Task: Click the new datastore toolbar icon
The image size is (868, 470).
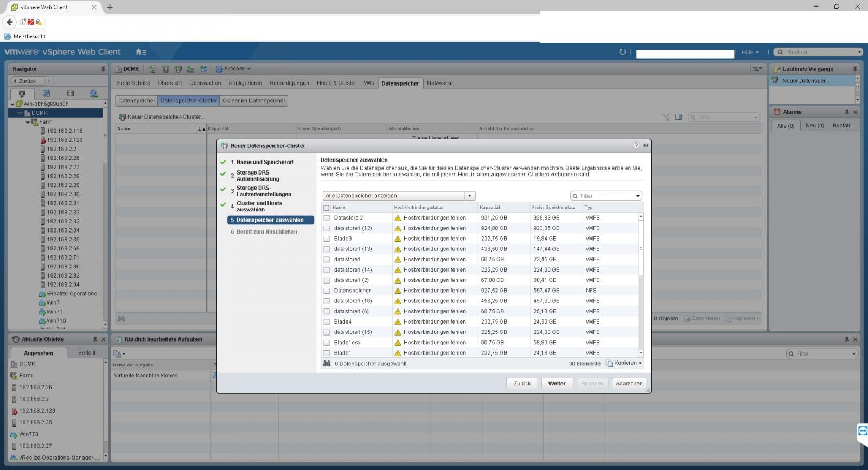Action: [178, 69]
